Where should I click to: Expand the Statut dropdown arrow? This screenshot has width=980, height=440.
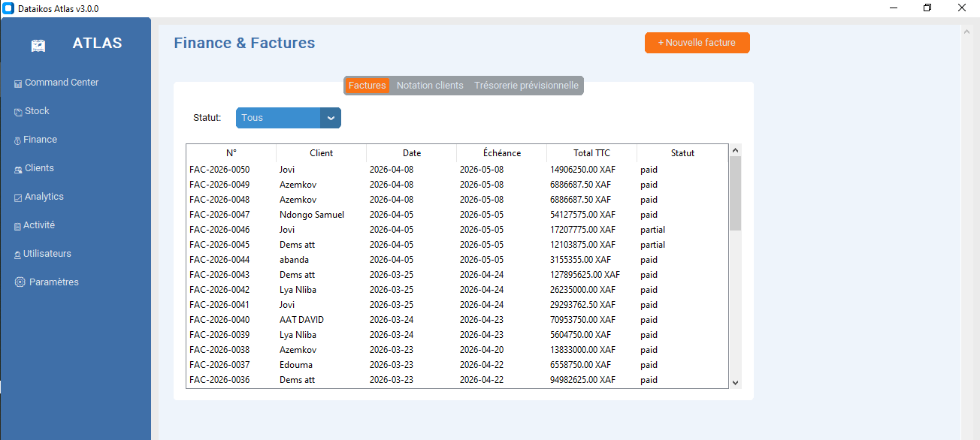point(331,118)
